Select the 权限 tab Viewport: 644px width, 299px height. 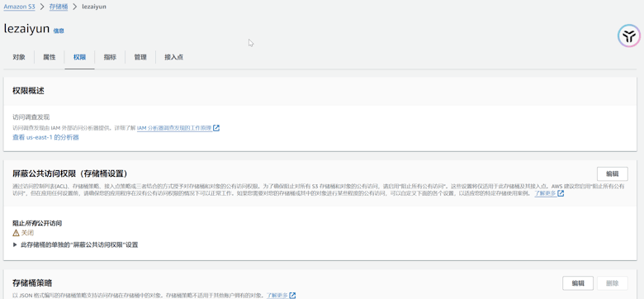tap(80, 57)
